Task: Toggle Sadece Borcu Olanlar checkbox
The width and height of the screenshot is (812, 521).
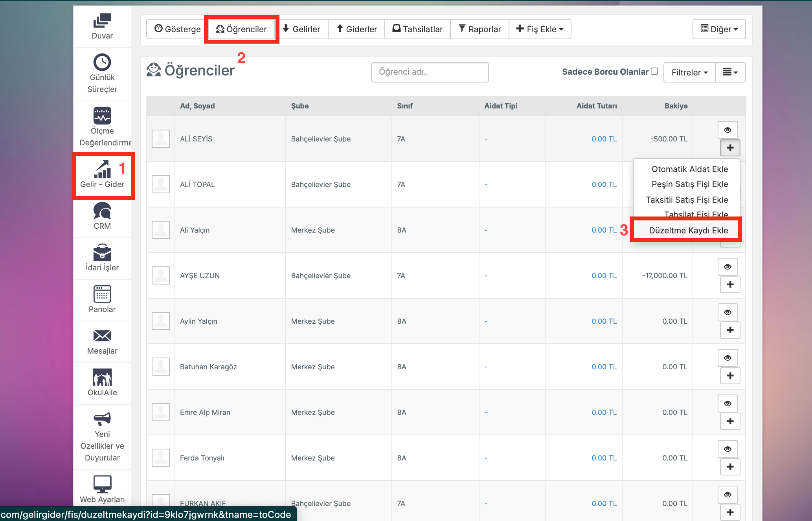Action: [x=654, y=71]
